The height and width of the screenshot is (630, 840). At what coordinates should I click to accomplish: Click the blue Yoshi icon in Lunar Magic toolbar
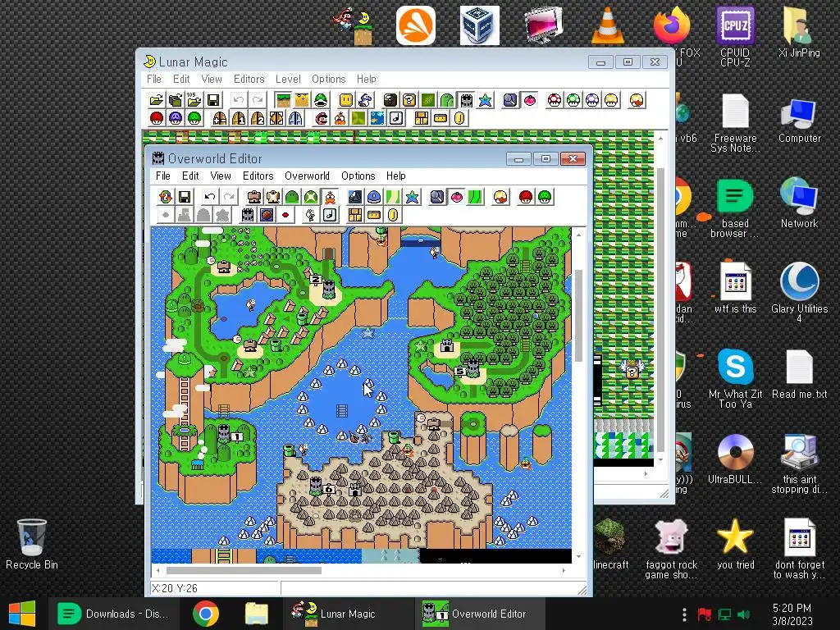click(x=365, y=100)
